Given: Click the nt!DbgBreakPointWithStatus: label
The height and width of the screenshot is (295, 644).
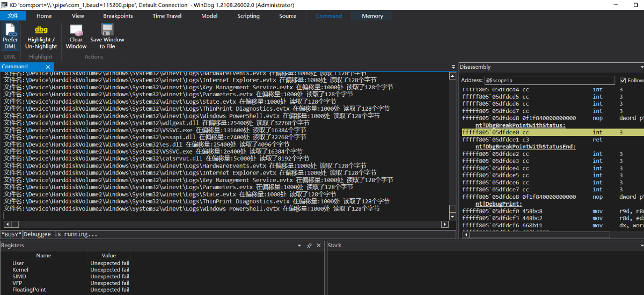Looking at the screenshot, I should click(x=520, y=125).
